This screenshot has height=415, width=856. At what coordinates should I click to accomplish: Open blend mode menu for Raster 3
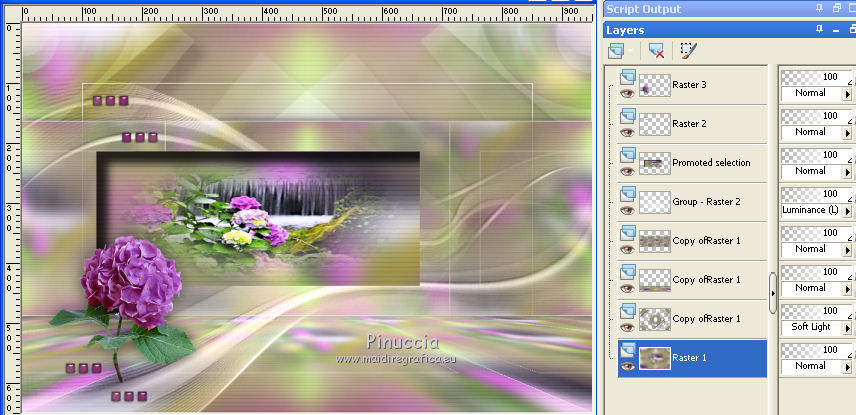coord(847,94)
